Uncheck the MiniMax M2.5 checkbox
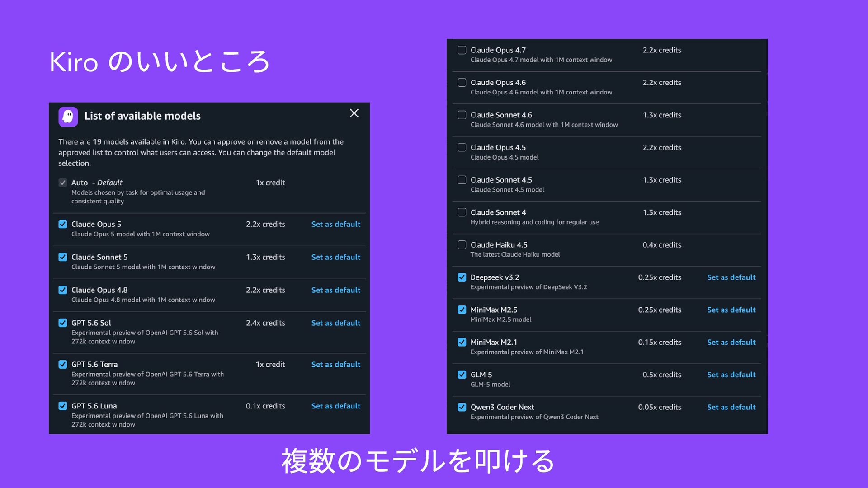Viewport: 868px width, 488px height. (x=462, y=310)
